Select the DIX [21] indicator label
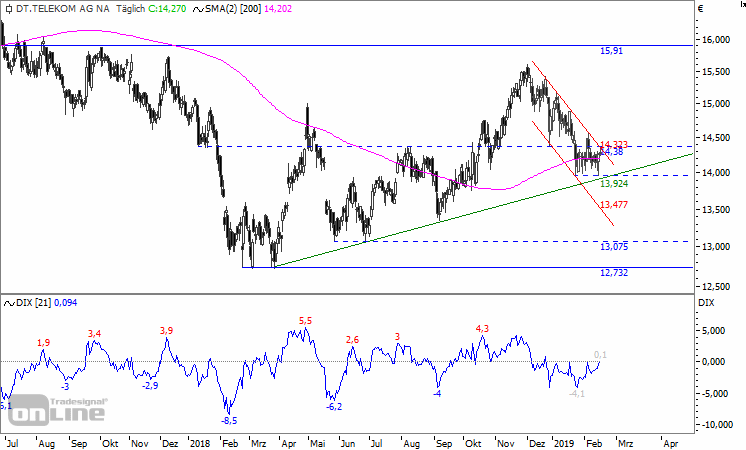Image resolution: width=746 pixels, height=450 pixels. 33,303
